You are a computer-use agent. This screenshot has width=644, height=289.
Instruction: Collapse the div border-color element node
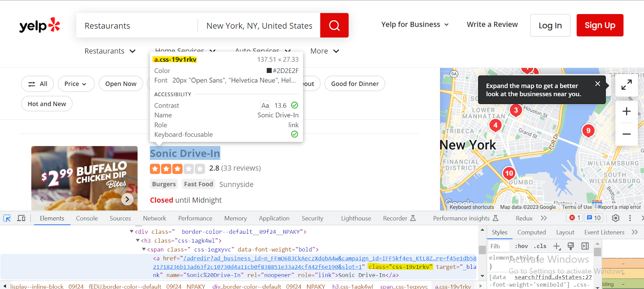pyautogui.click(x=132, y=232)
